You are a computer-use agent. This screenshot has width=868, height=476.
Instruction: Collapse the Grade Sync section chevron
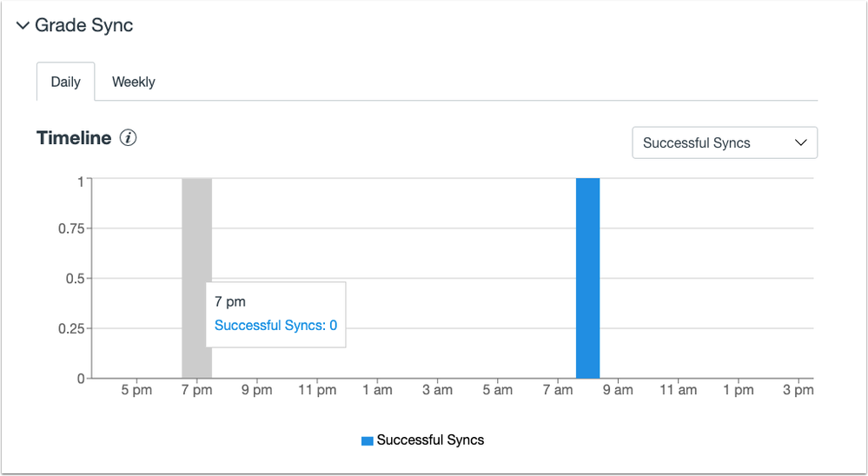pos(23,26)
